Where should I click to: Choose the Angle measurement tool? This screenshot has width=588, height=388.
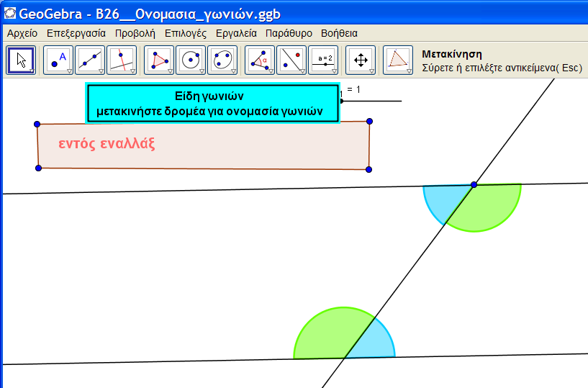[x=260, y=60]
